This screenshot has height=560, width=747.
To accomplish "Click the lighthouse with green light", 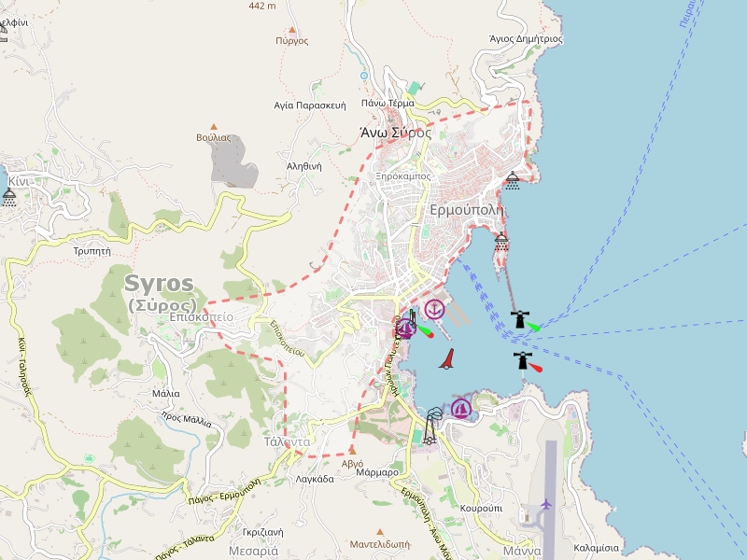I will point(520,320).
